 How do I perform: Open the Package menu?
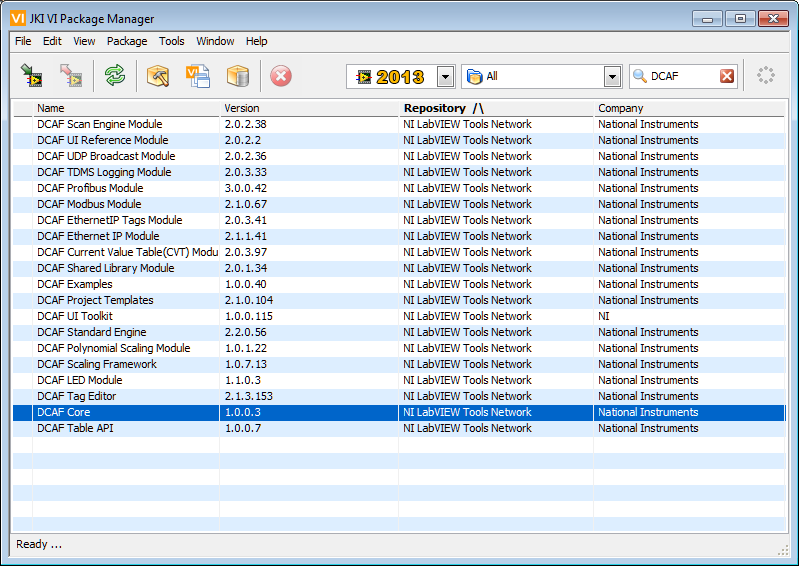[x=127, y=41]
